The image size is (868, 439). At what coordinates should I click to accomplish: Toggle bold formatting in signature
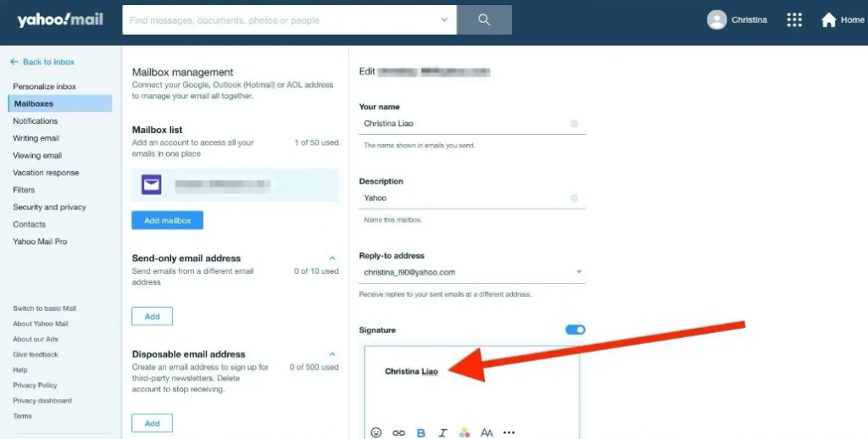[x=420, y=432]
